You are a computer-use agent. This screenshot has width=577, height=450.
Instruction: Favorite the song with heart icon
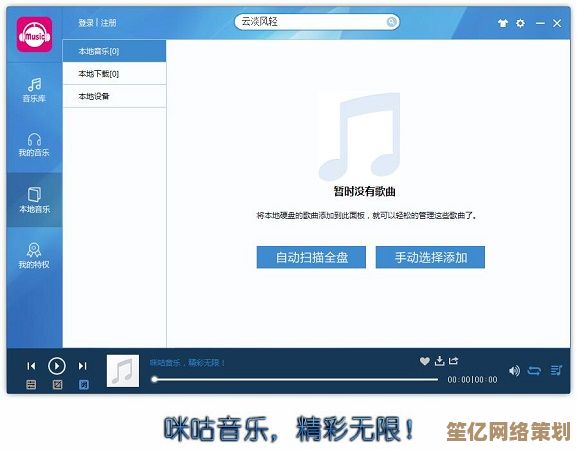click(425, 361)
